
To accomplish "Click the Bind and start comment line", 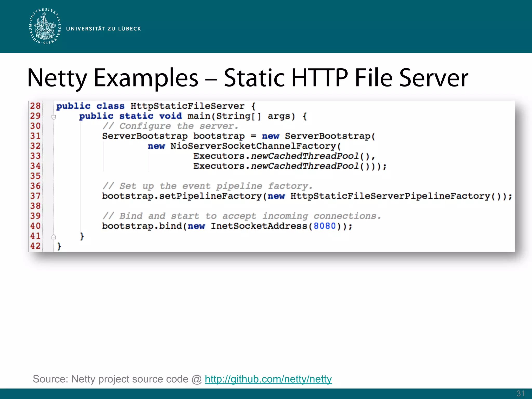I will [242, 216].
